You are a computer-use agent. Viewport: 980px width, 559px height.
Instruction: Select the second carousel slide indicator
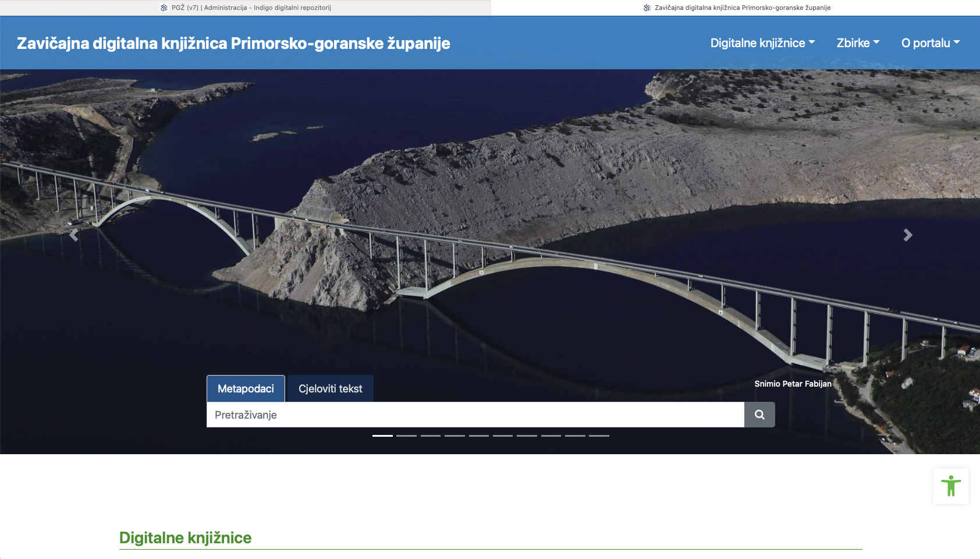pos(407,435)
